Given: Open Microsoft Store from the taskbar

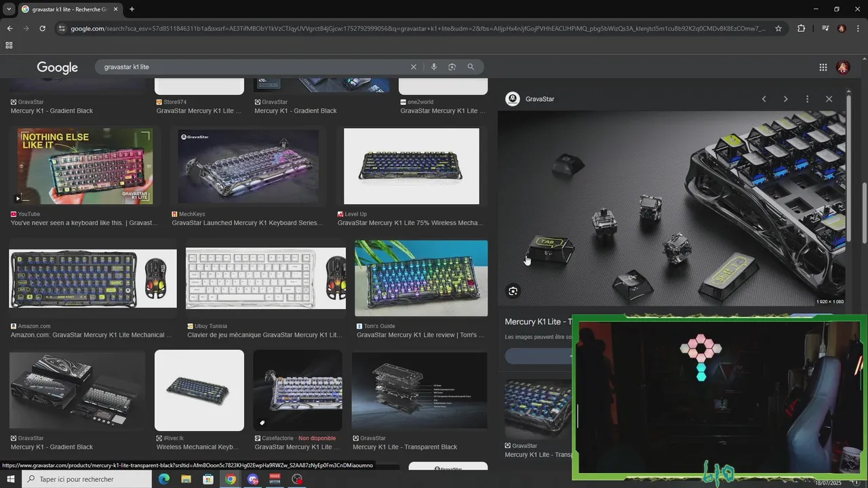Looking at the screenshot, I should (x=208, y=479).
